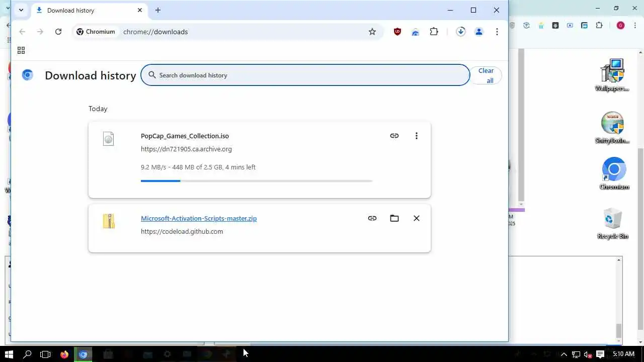Open Task View on the taskbar
The image size is (644, 362).
click(x=45, y=354)
